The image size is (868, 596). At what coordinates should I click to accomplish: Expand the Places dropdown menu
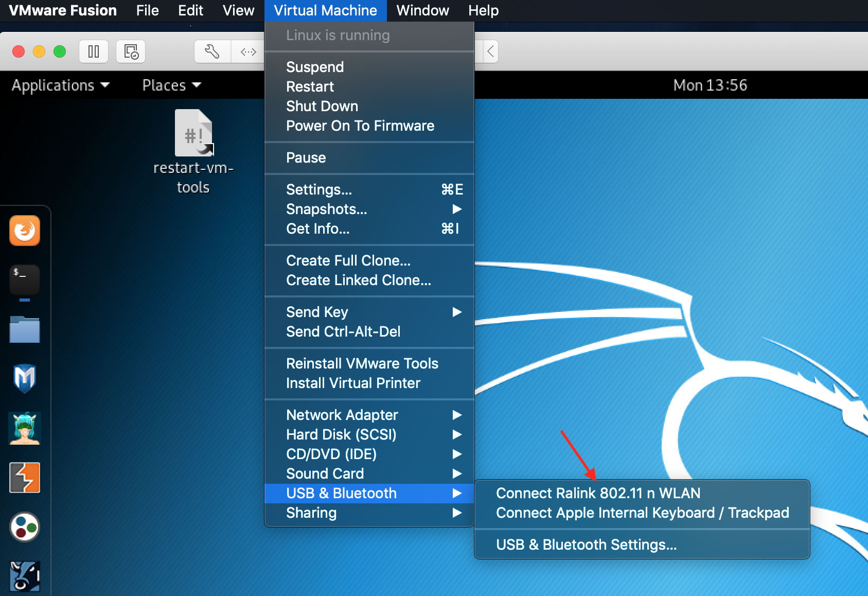(x=171, y=85)
